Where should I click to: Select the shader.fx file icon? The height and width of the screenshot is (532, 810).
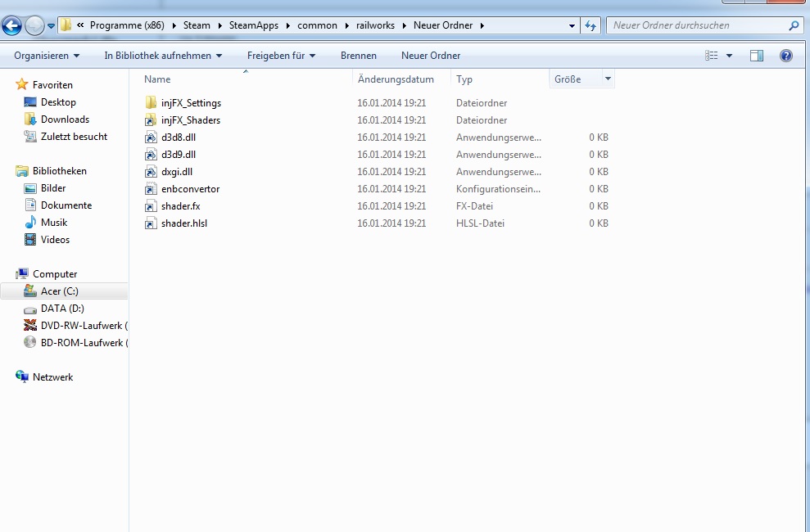[151, 206]
